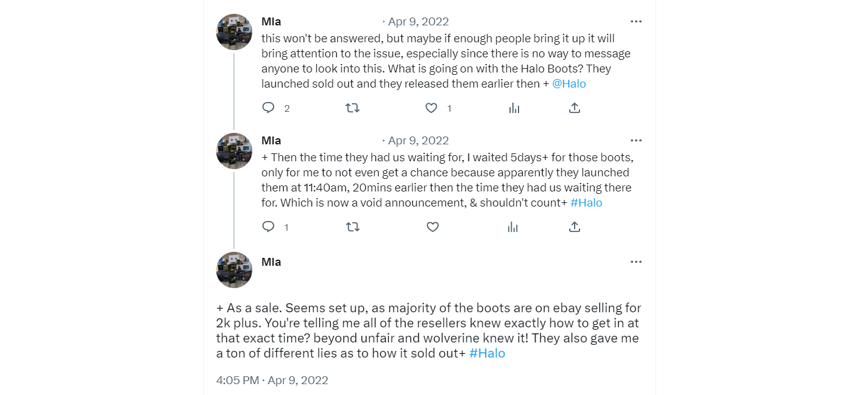Open #Halo hashtag in the main tweet
Image resolution: width=868 pixels, height=395 pixels.
[x=487, y=354]
